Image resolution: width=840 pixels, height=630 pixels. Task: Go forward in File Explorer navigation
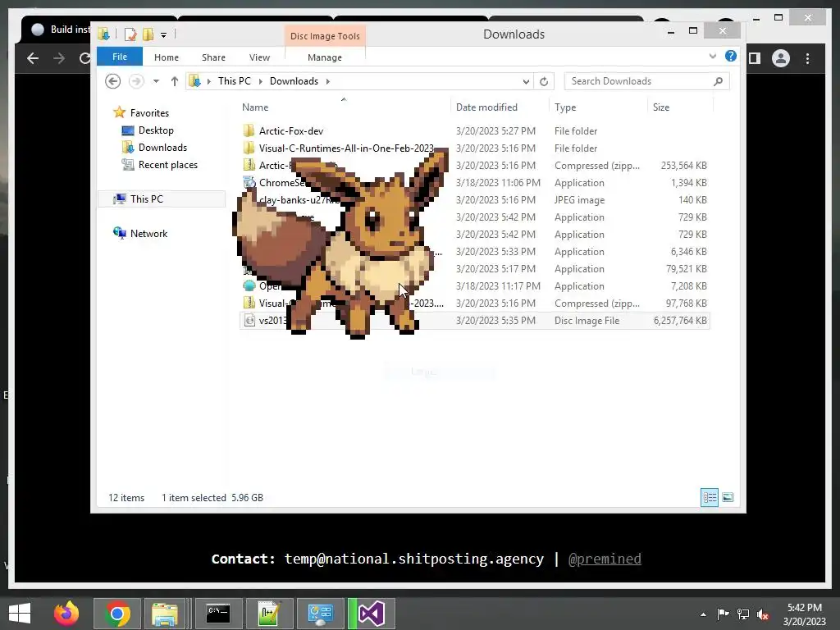point(137,81)
